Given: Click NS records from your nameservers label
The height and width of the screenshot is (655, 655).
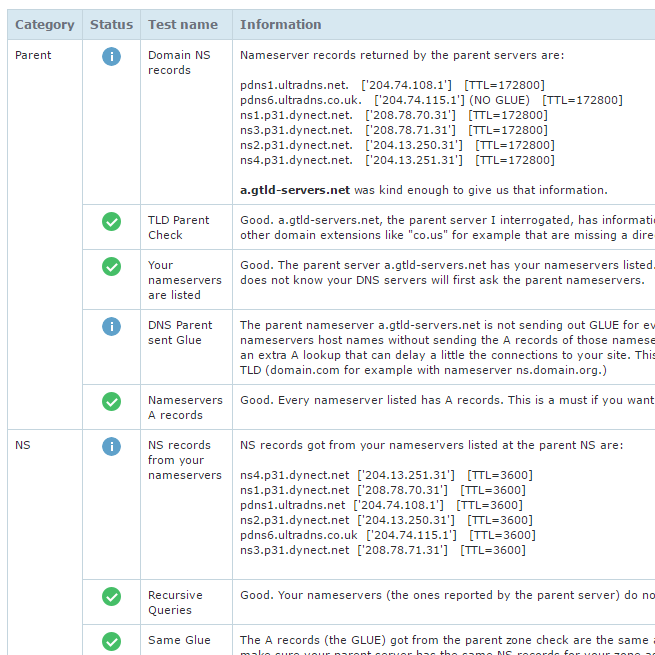Looking at the screenshot, I should [x=185, y=460].
